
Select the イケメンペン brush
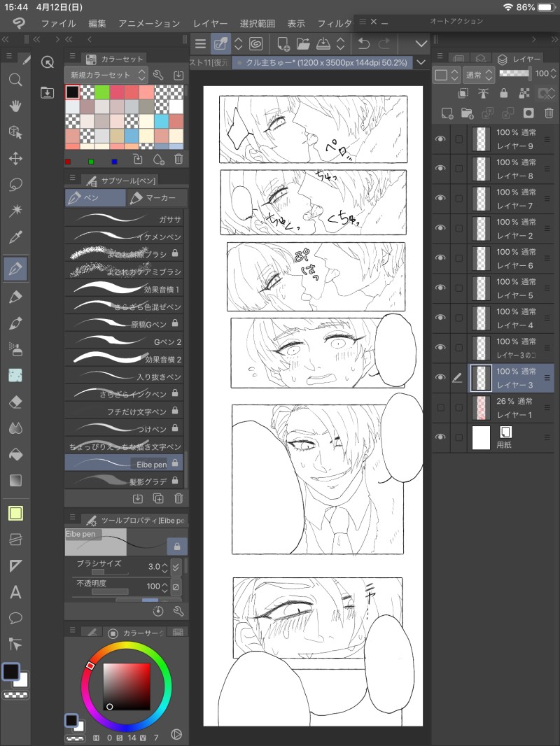pos(124,236)
